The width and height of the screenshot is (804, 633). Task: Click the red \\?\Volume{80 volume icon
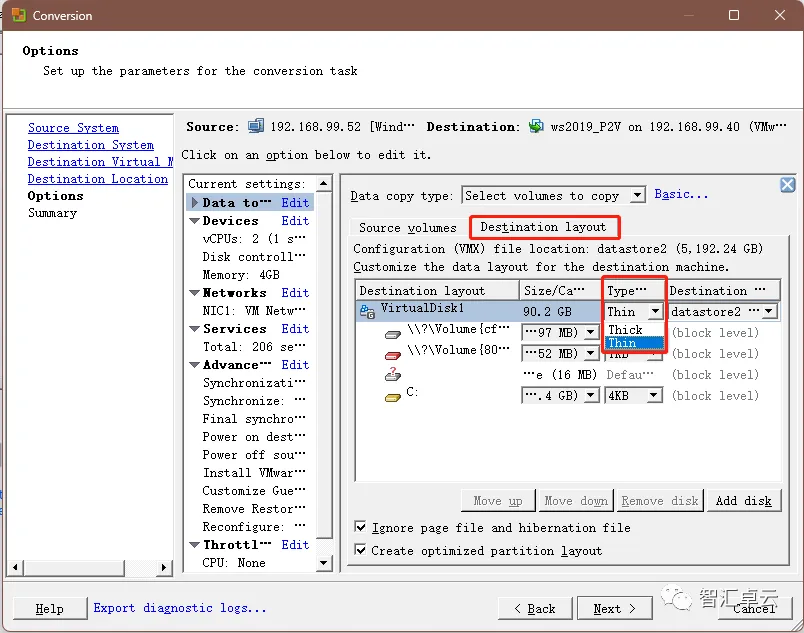[393, 355]
